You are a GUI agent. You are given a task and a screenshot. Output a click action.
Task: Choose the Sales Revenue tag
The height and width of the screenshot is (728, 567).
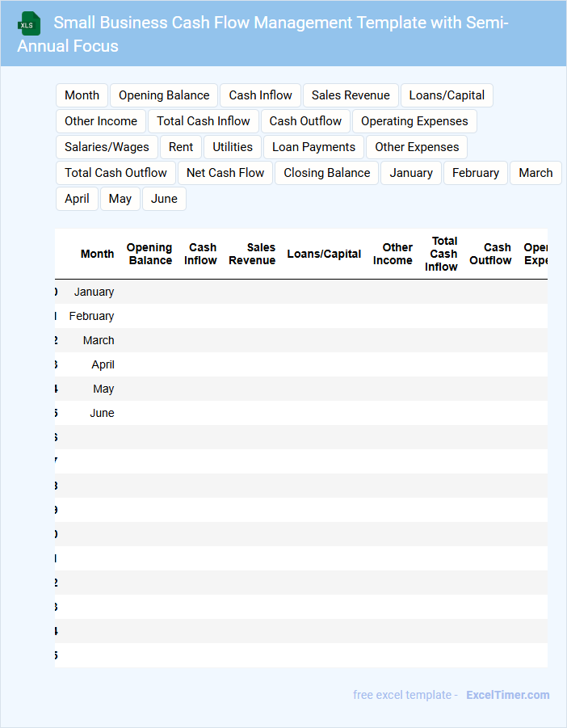coord(351,95)
